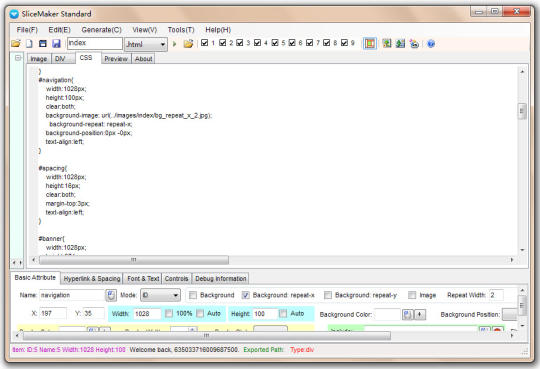This screenshot has height=369, width=540.
Task: Toggle layer checkbox 6
Action: [292, 43]
